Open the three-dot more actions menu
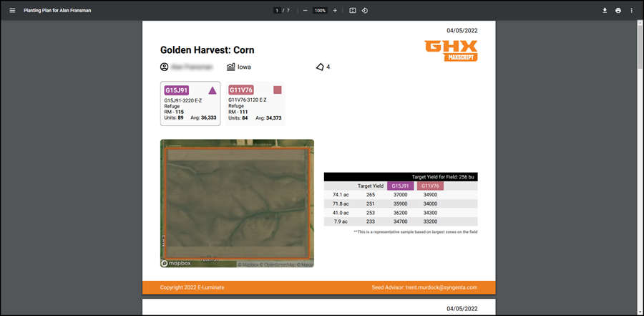Screen dimensions: 644x316 (x=631, y=10)
